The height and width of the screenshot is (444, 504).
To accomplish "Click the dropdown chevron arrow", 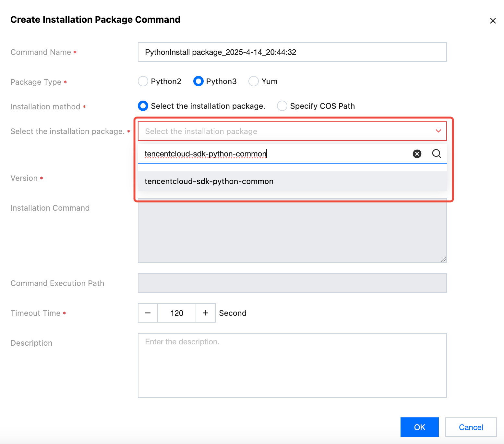I will 438,131.
